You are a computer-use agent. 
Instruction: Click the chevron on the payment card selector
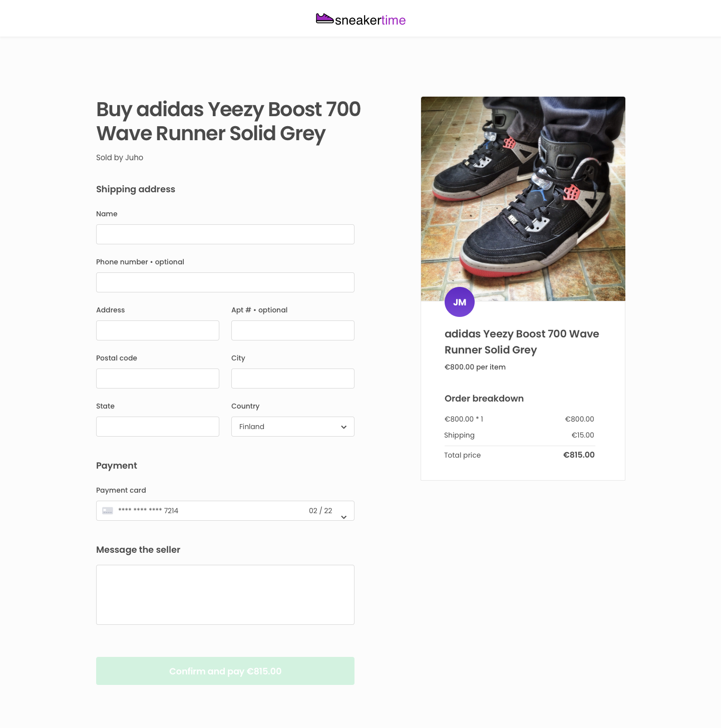click(343, 516)
